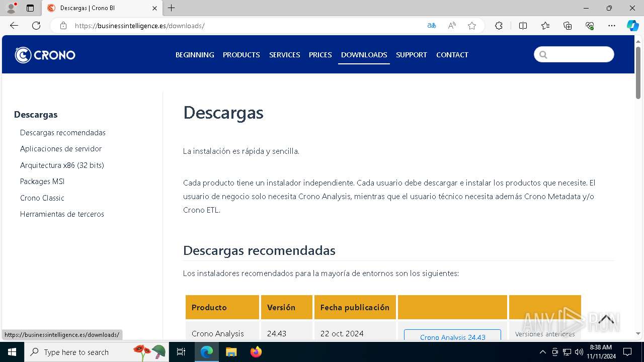
Task: Open the BEGINNING menu item
Action: [195, 55]
